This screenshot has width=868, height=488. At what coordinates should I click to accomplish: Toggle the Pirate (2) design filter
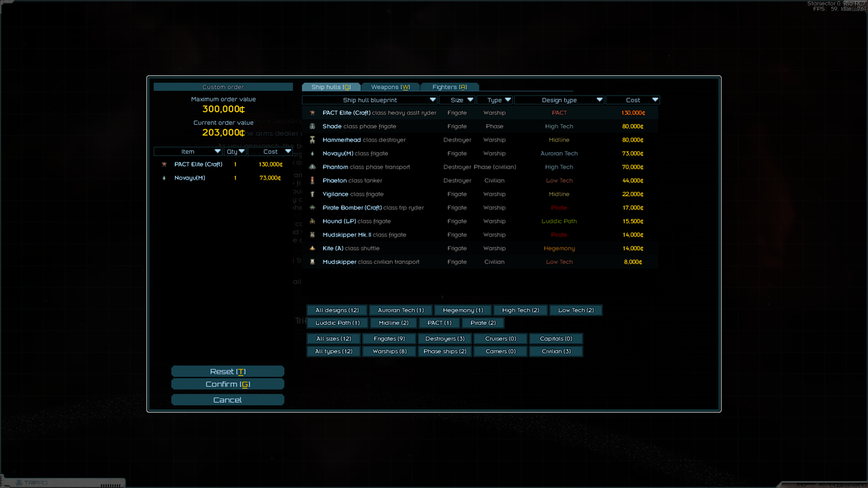pyautogui.click(x=484, y=323)
